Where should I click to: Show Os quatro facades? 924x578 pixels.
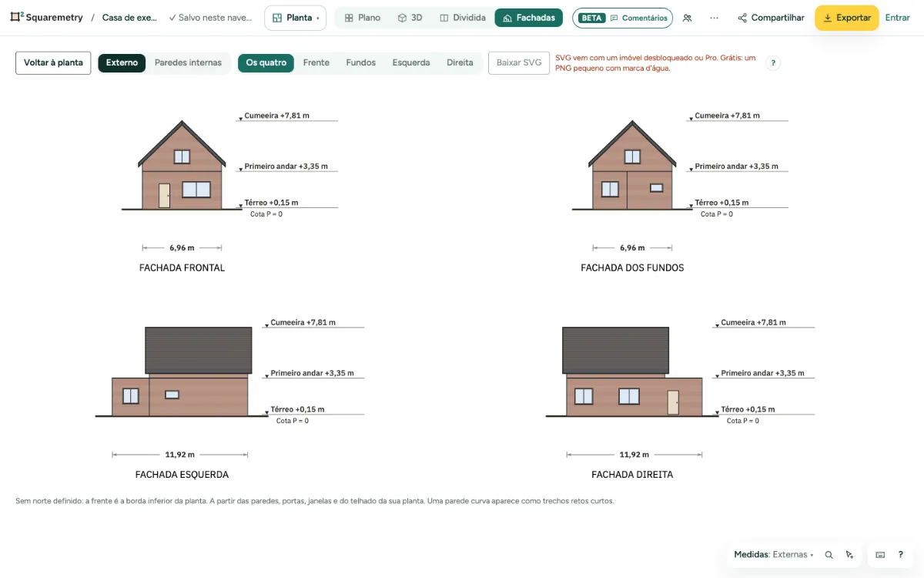click(266, 63)
